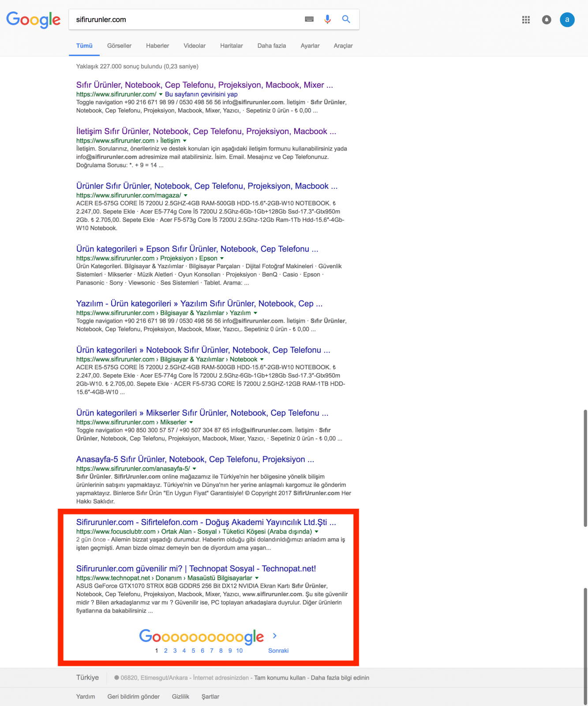Open the Daha fazla menu
Image resolution: width=588 pixels, height=706 pixels.
[272, 46]
